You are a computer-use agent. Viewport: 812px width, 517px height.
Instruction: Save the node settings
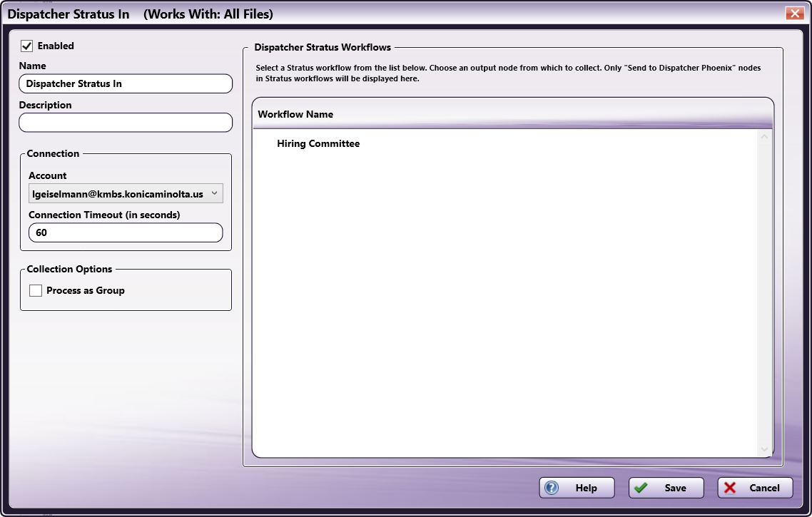(666, 488)
